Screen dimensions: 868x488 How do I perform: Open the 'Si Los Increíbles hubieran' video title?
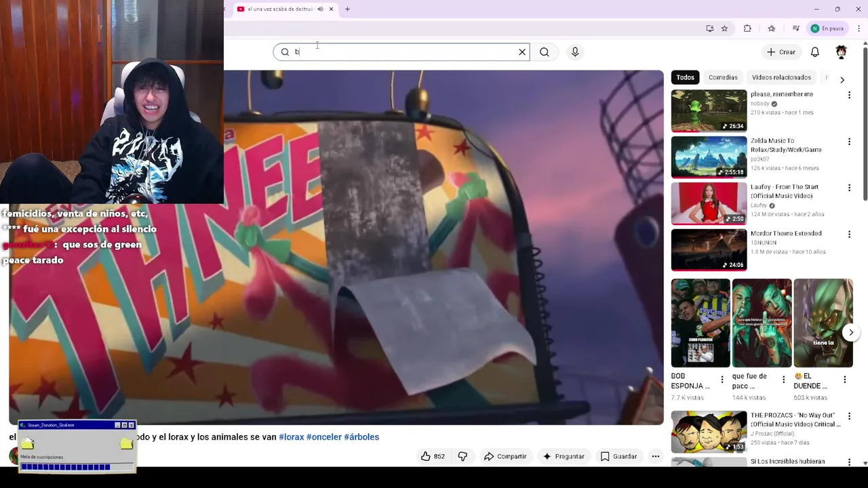(788, 462)
